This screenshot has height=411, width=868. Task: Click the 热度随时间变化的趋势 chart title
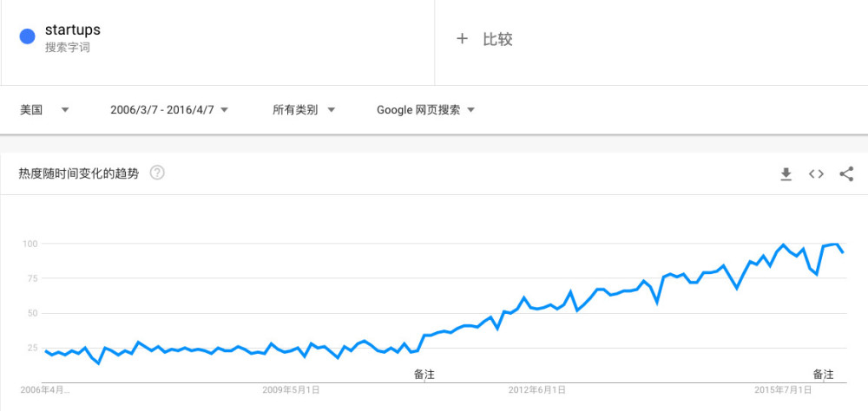coord(78,173)
